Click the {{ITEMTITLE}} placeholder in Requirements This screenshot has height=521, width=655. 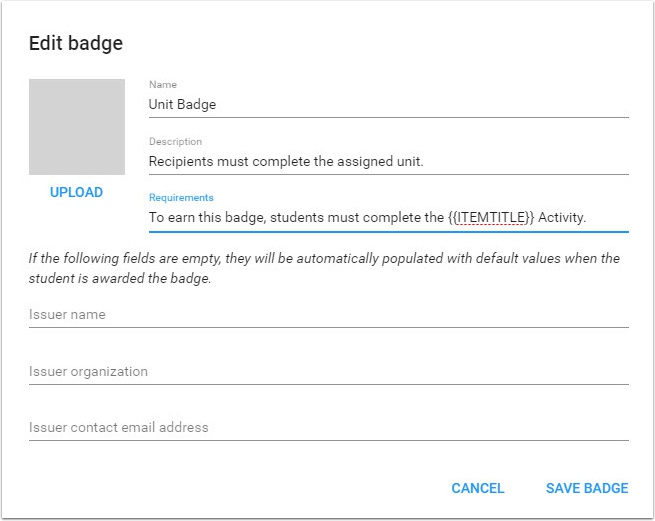click(x=491, y=217)
